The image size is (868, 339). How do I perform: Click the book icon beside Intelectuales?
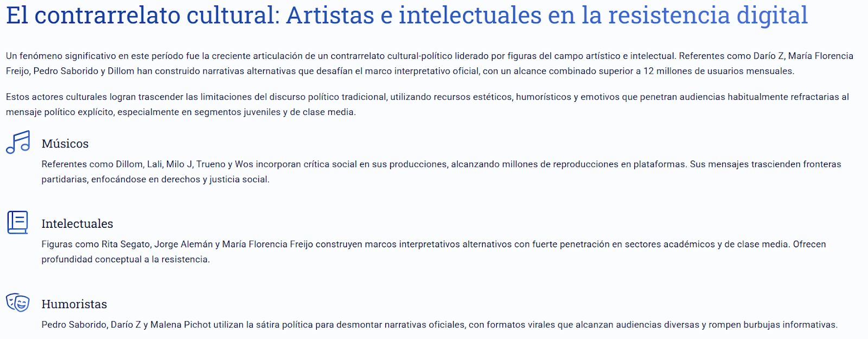click(18, 222)
